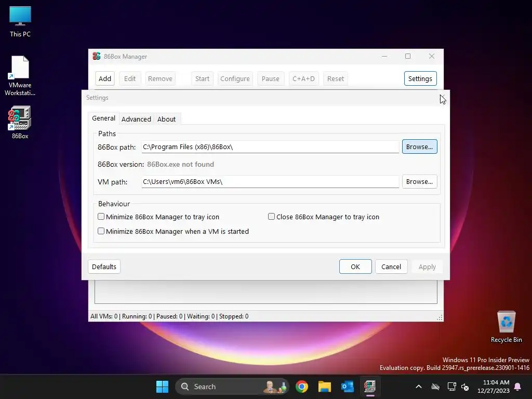Open the taskbar clock and date
Screen dimensions: 532x399
494,387
